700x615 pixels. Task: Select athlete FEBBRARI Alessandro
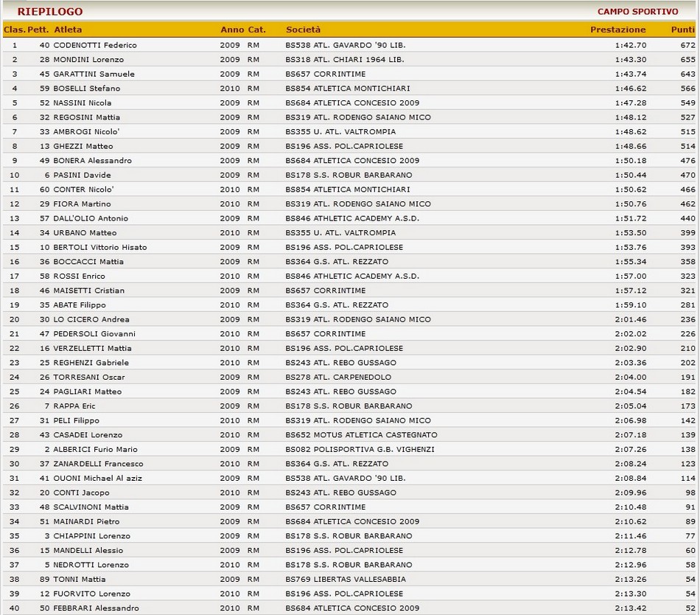[x=96, y=608]
